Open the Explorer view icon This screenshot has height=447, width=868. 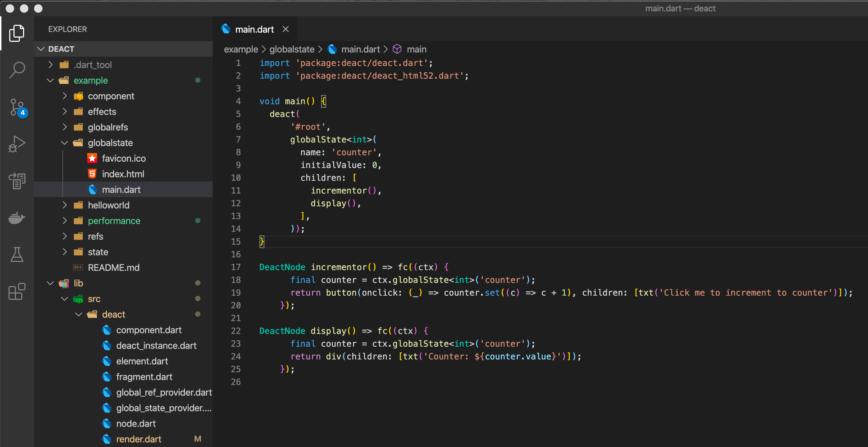pyautogui.click(x=17, y=33)
